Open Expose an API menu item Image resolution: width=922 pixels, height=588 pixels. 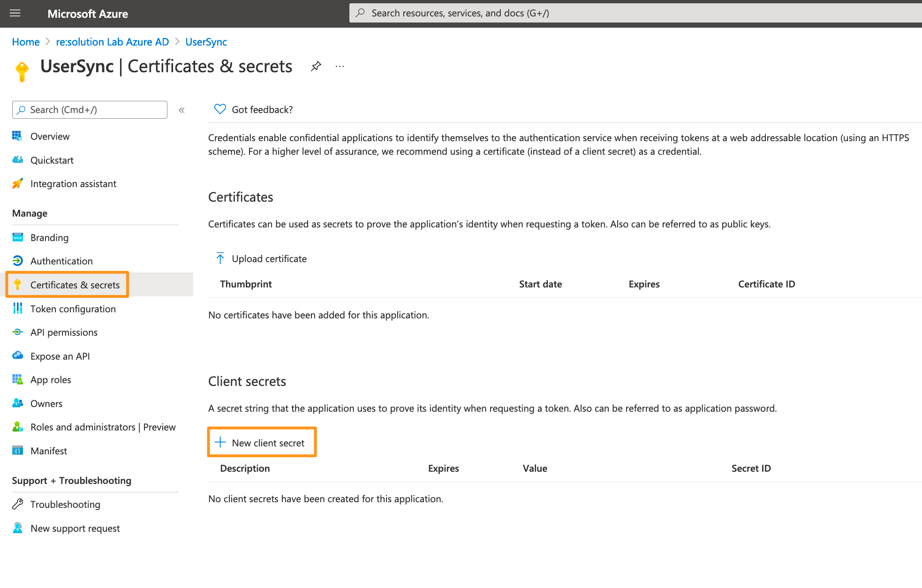[60, 356]
